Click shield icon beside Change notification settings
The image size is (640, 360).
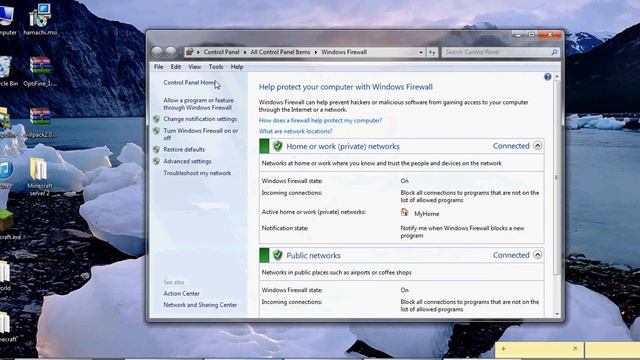pos(156,119)
